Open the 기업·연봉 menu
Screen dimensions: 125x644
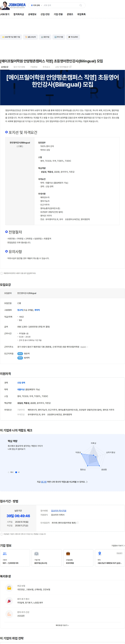click(58, 14)
